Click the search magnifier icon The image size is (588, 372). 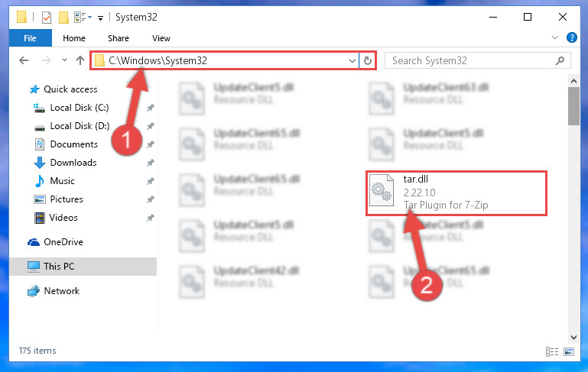pos(560,60)
